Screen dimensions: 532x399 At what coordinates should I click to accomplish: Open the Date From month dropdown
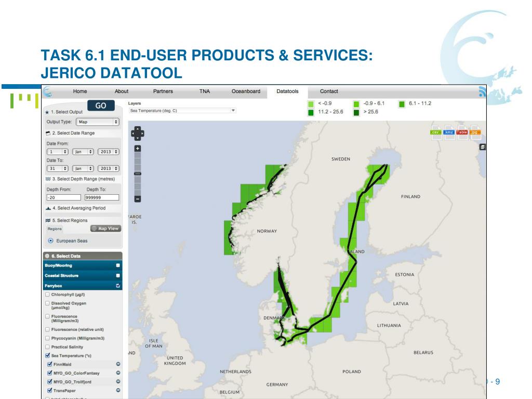tap(83, 152)
